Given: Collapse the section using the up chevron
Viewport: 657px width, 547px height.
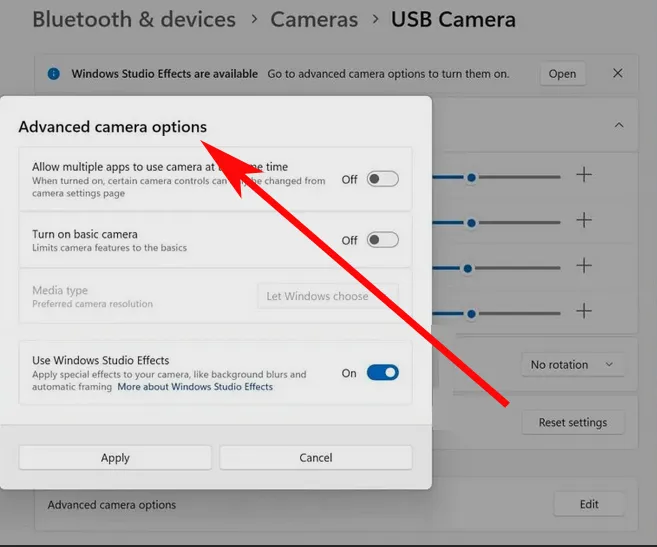Looking at the screenshot, I should (619, 125).
